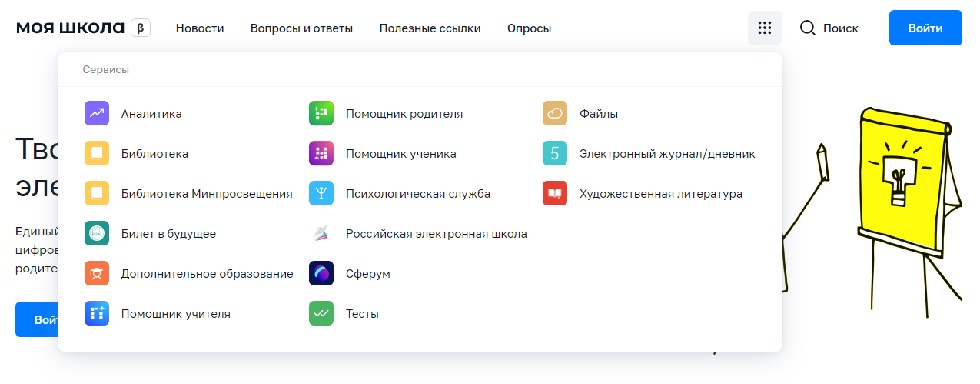Screen dimensions: 980x384
Task: Click the yellow Библиотека book icon
Action: [97, 154]
